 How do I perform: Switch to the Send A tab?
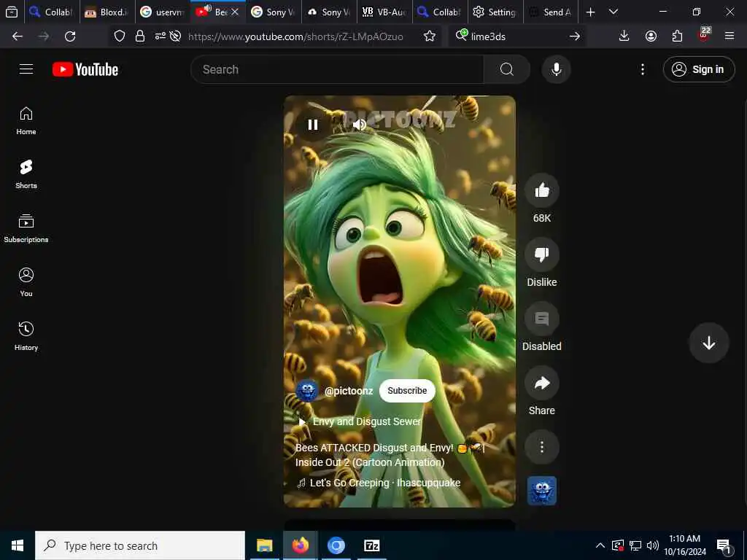tap(551, 12)
